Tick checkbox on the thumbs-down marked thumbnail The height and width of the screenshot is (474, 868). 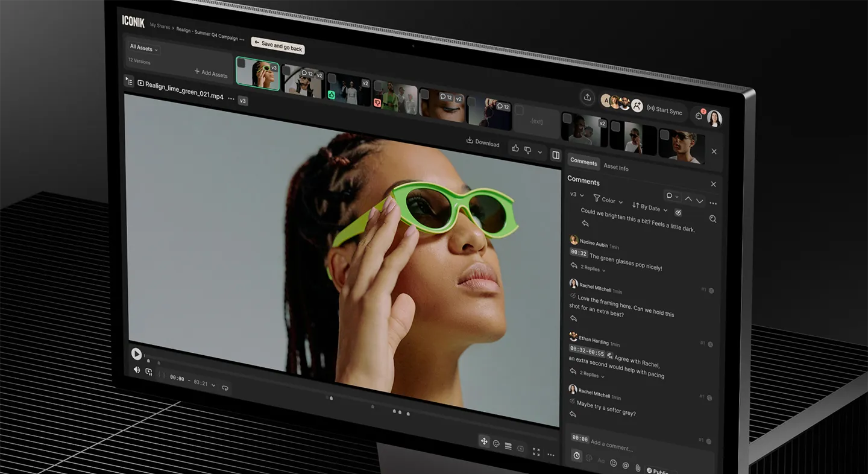378,86
